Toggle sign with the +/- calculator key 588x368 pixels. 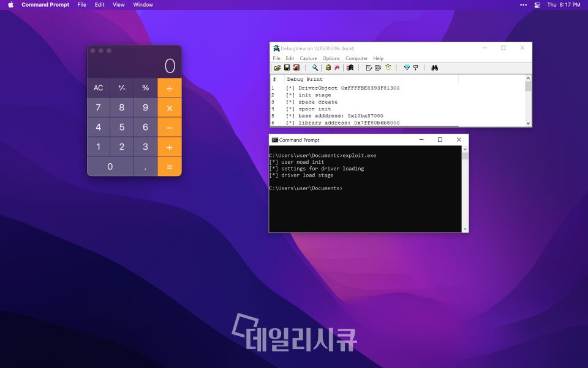pyautogui.click(x=122, y=88)
